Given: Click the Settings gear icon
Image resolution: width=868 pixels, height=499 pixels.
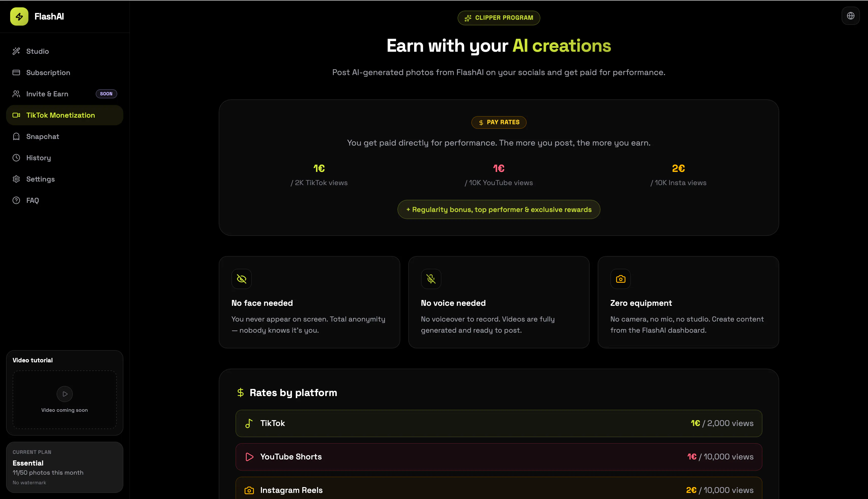Looking at the screenshot, I should tap(16, 179).
